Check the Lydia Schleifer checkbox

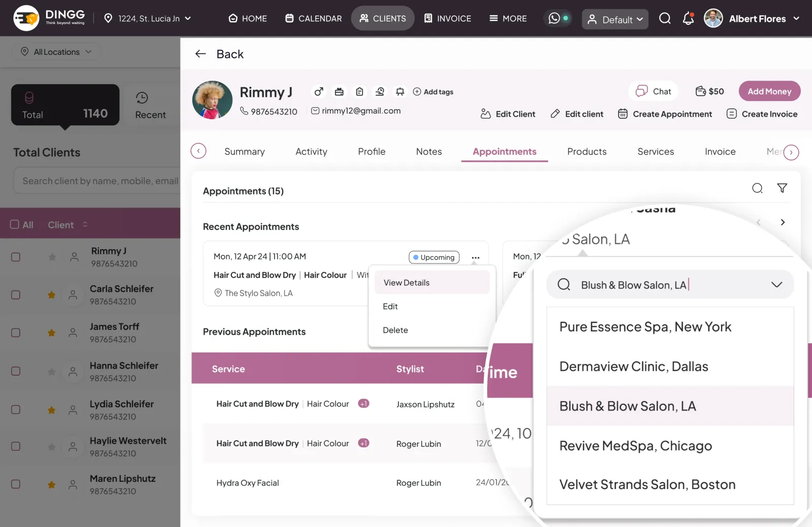tap(16, 409)
